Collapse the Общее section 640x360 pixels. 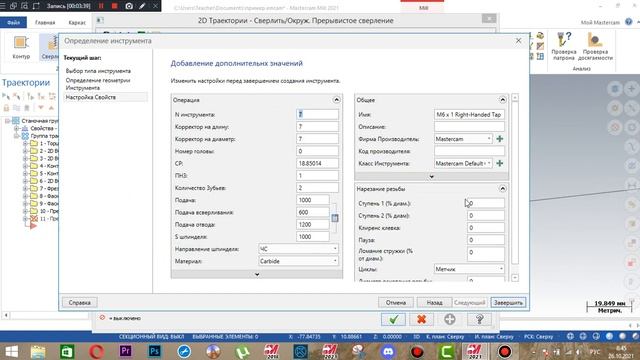click(x=502, y=100)
